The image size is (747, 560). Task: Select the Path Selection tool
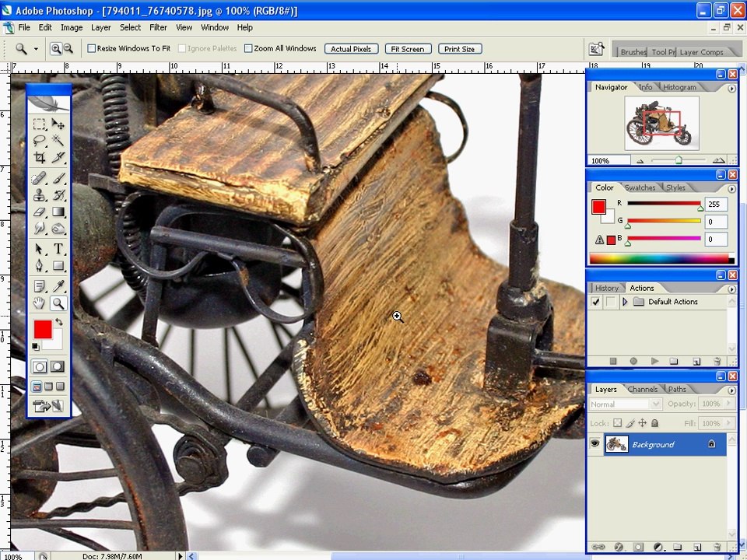pos(40,249)
